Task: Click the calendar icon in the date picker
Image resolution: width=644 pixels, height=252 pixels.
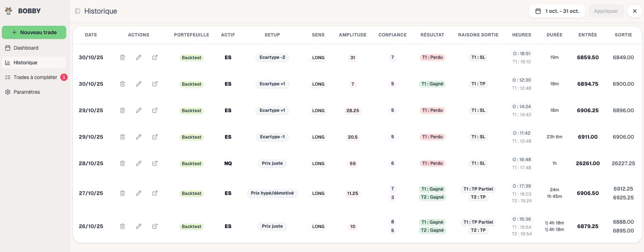Action: click(x=538, y=11)
